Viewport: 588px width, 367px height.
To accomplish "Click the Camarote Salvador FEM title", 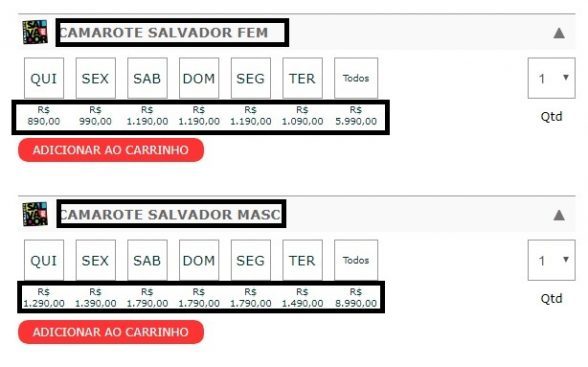I will 164,33.
